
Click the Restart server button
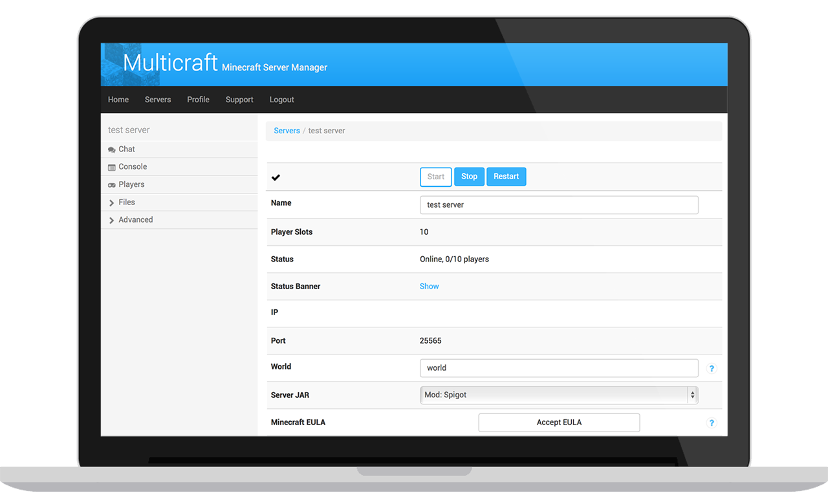point(507,177)
